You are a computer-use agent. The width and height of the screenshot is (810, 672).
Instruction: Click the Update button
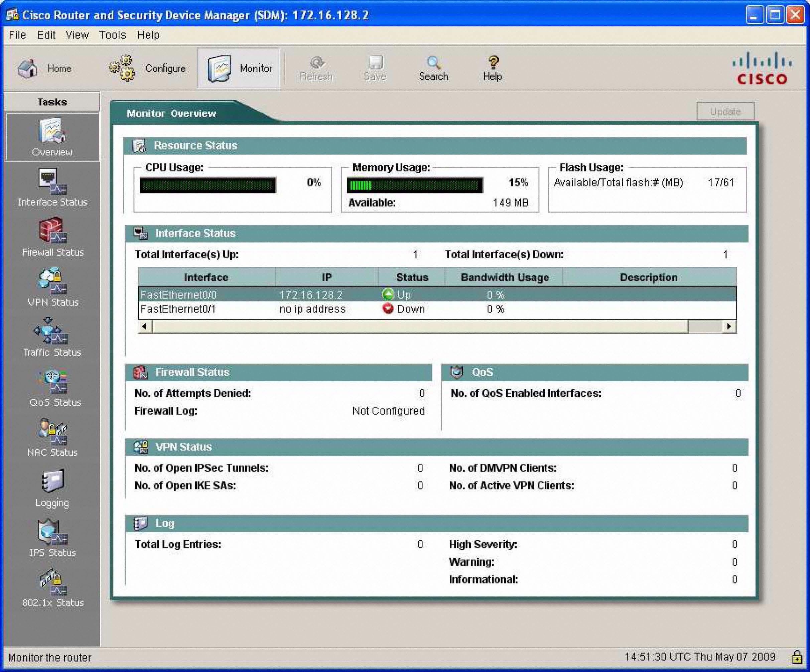[725, 112]
